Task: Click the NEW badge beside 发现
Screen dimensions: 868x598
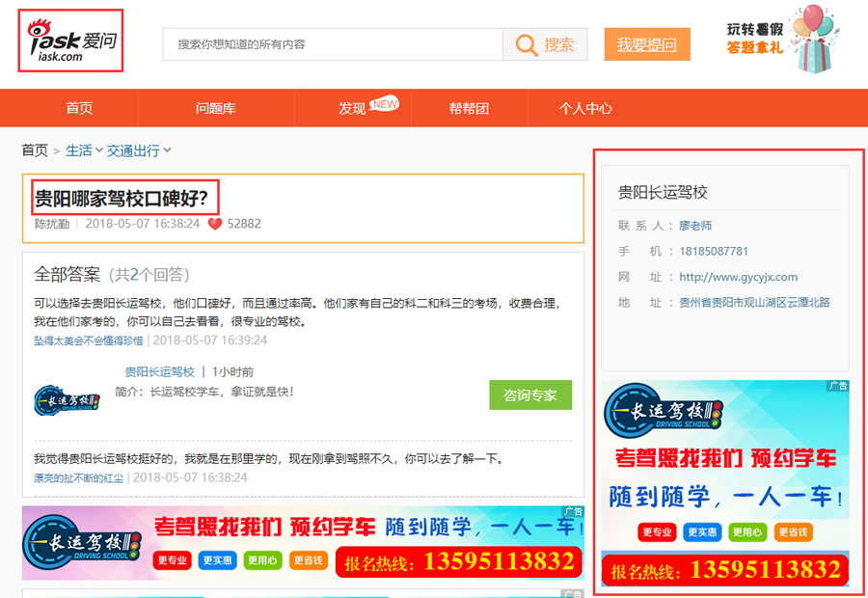Action: (384, 103)
